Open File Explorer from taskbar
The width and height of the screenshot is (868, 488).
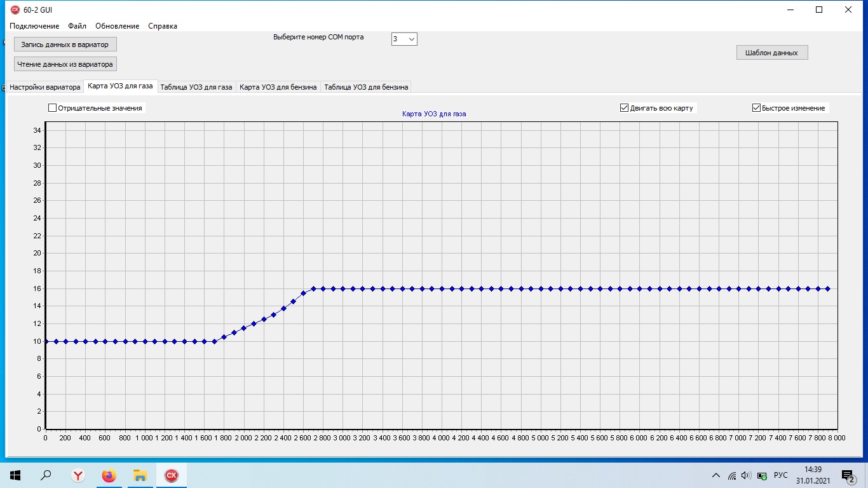[x=140, y=475]
